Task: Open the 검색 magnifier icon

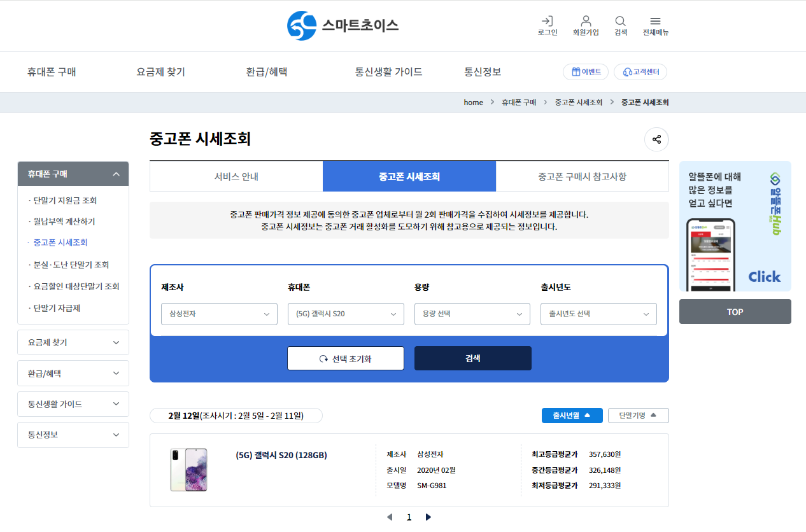Action: click(621, 25)
